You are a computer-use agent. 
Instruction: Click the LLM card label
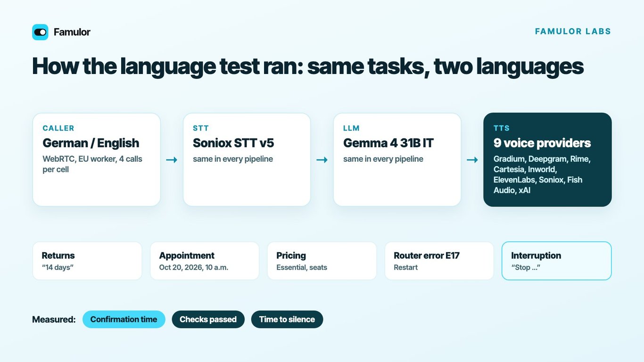[x=351, y=128]
